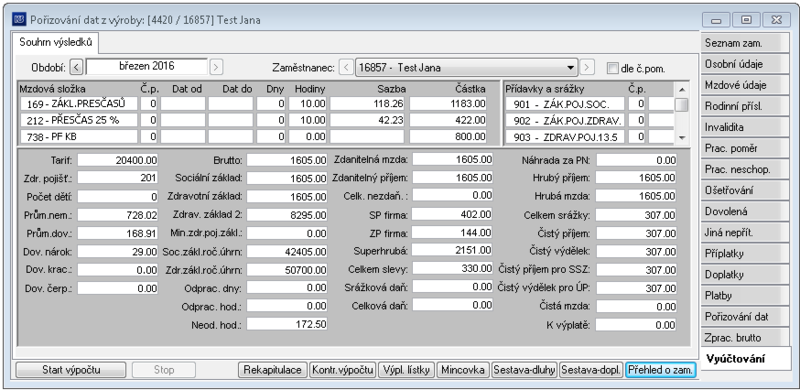The image size is (800, 390).
Task: Open Doplatky side tab
Action: (x=744, y=275)
